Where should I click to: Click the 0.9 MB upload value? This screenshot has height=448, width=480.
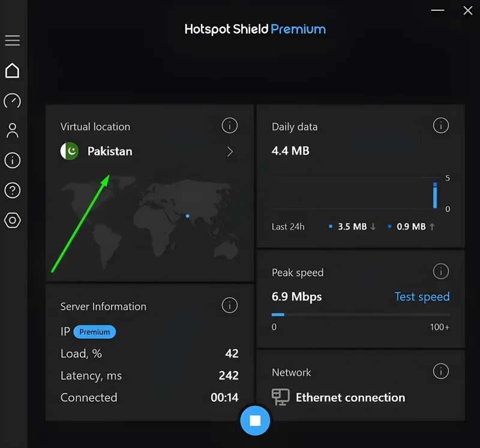tap(411, 227)
